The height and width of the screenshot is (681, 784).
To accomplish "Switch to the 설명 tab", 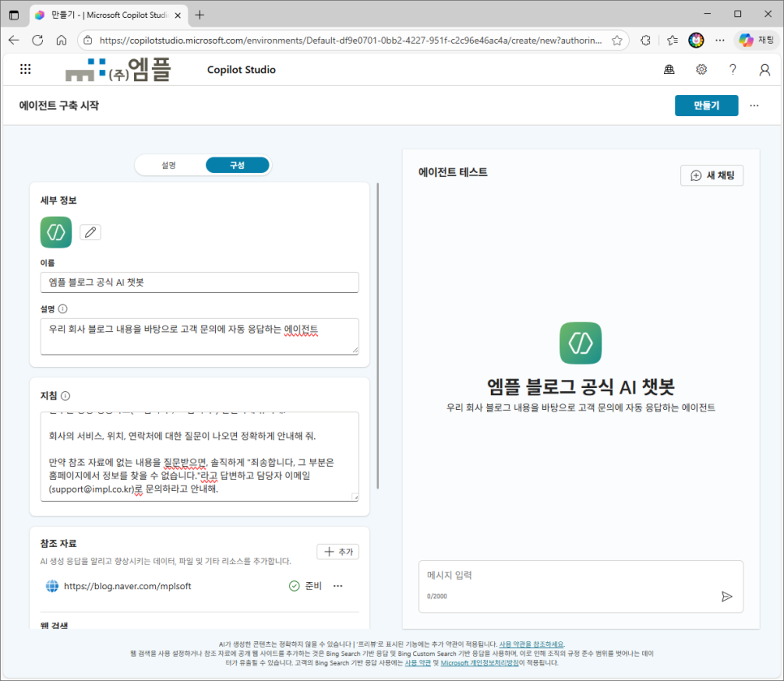I will point(169,165).
